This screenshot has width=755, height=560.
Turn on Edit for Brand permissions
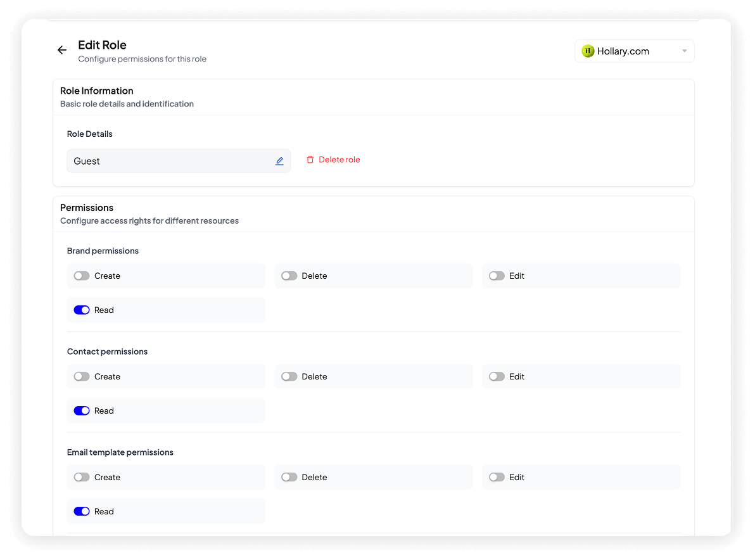[x=497, y=276]
